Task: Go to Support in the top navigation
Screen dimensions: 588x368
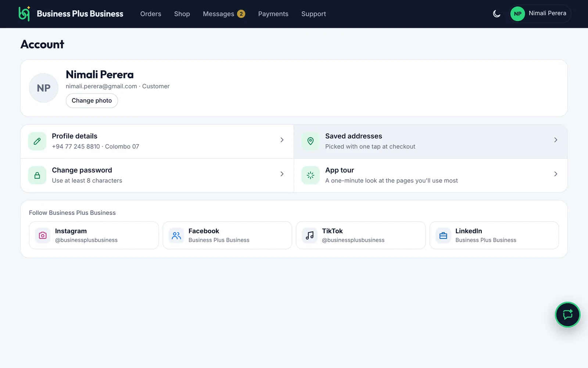Action: coord(313,14)
